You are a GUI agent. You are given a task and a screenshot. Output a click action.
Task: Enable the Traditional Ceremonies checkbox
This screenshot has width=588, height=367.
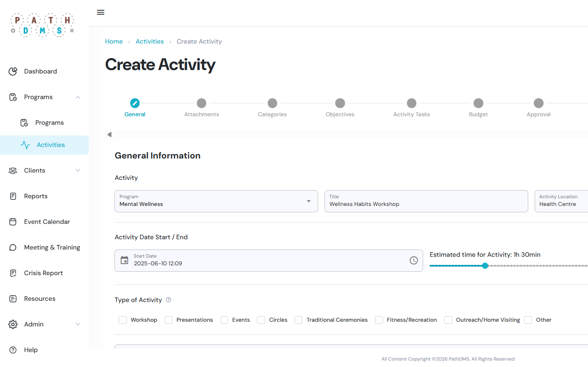298,320
